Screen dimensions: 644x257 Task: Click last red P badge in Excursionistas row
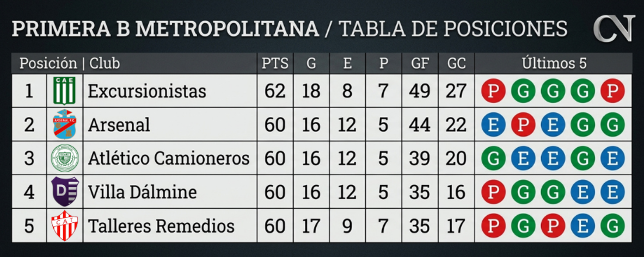click(612, 91)
